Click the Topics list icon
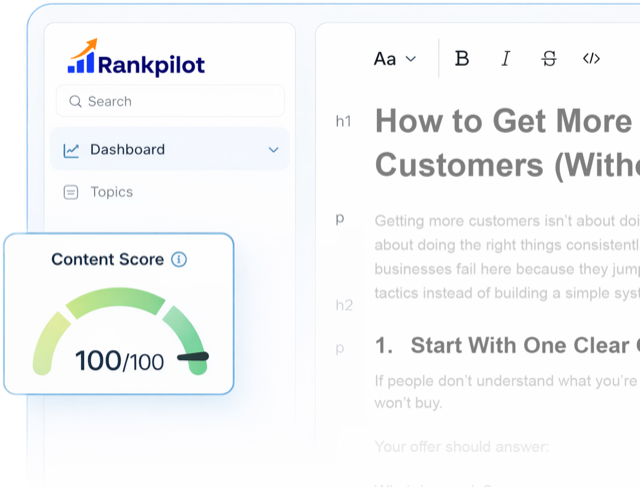The width and height of the screenshot is (640, 487). tap(71, 192)
